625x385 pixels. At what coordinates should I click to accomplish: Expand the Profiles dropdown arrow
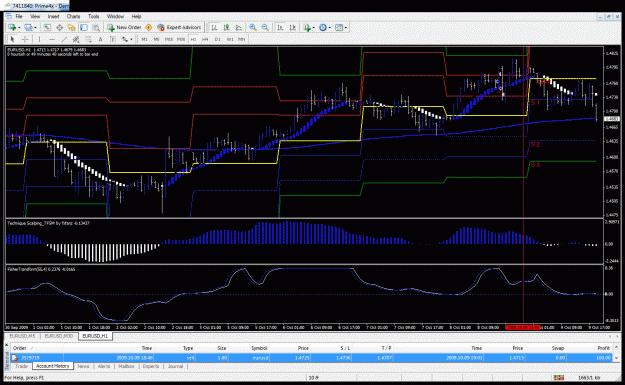pos(35,28)
